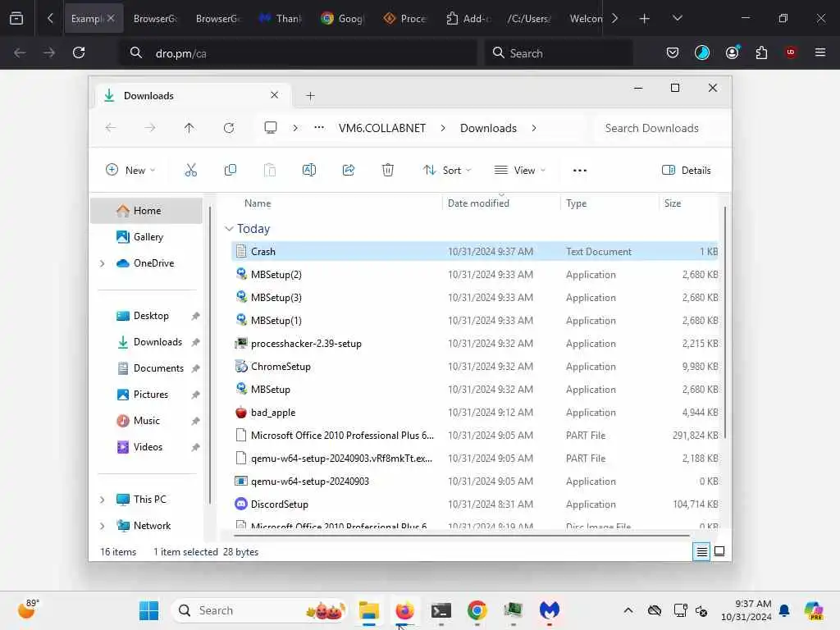
Task: Click the PC monitor icon in address bar
Action: [x=271, y=128]
